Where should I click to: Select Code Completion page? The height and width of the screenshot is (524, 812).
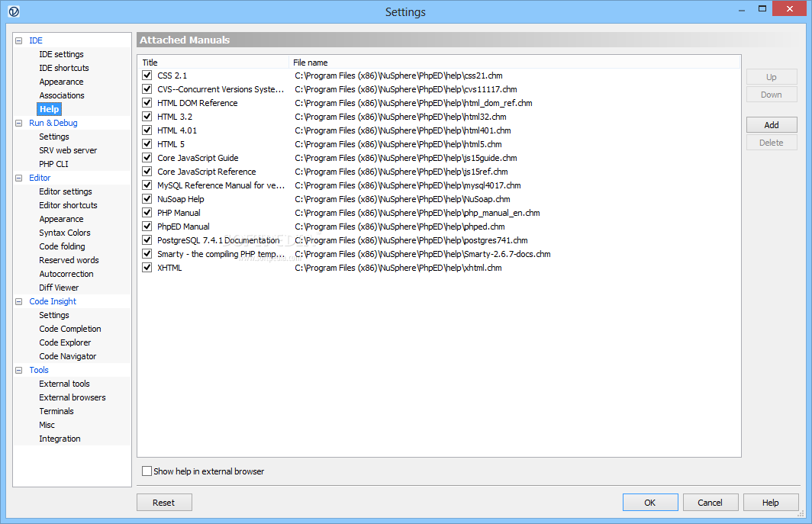pyautogui.click(x=70, y=329)
